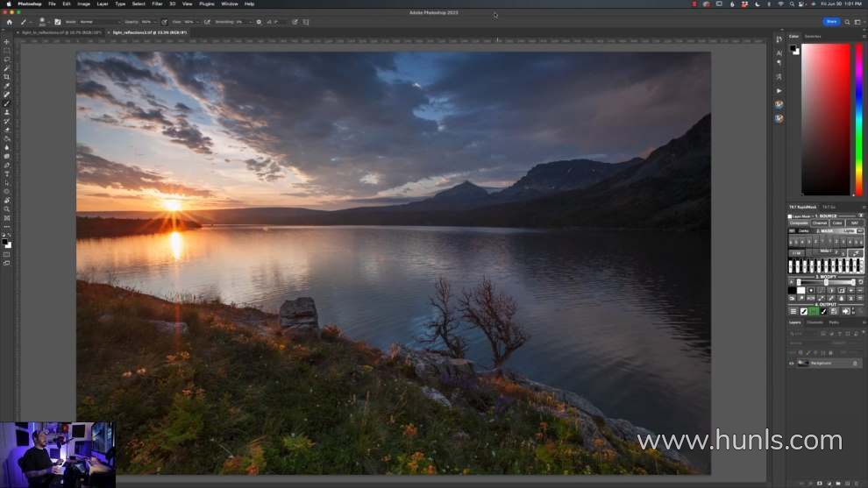Switch to the Paths tab
This screenshot has height=488, width=868.
click(834, 322)
